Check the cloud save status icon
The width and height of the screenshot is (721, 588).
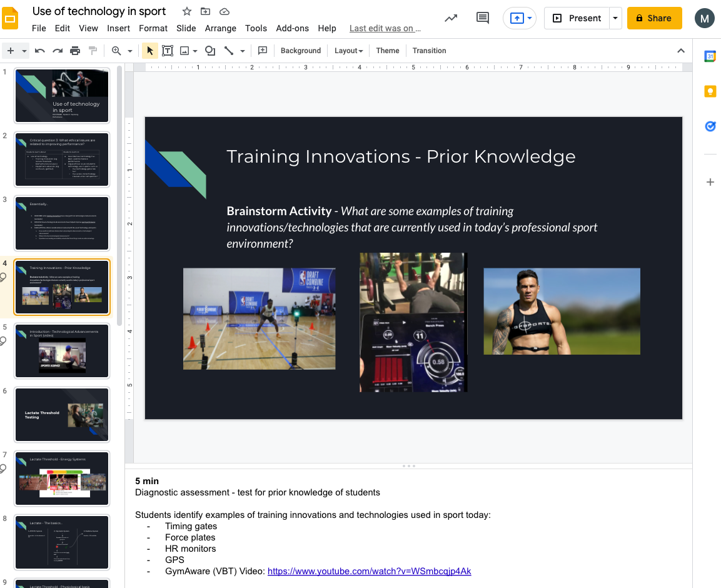[224, 11]
